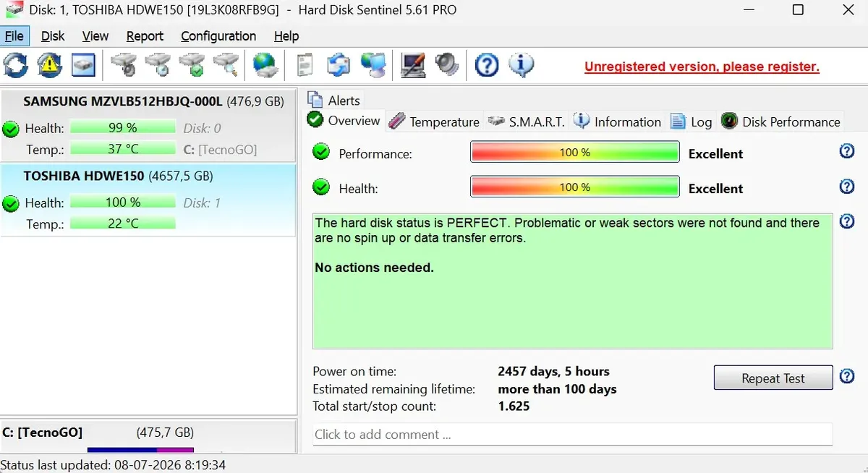Click the (475,7 GB) partition size text
This screenshot has height=473, width=868.
[165, 433]
